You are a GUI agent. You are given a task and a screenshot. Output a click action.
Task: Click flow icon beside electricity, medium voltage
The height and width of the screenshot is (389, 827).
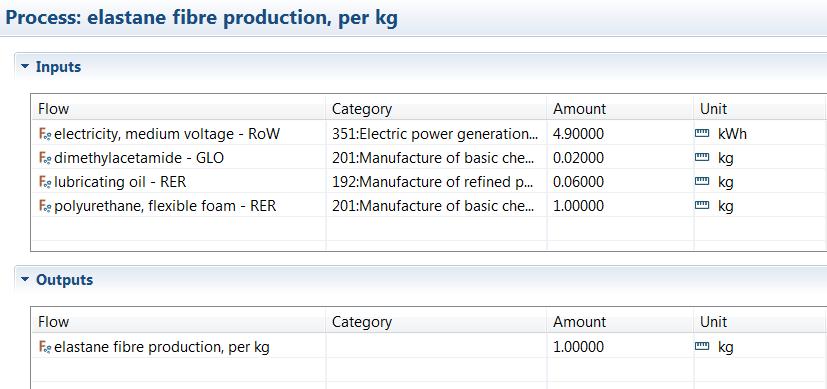tap(45, 134)
